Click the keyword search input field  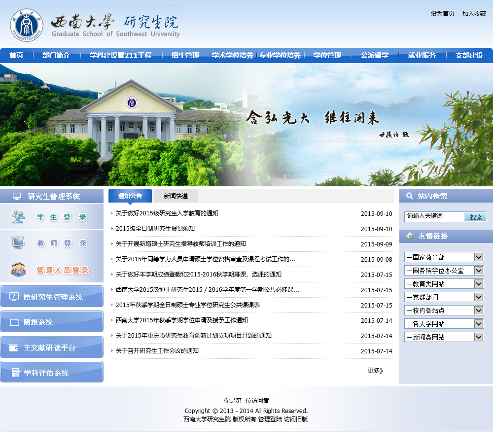point(434,217)
